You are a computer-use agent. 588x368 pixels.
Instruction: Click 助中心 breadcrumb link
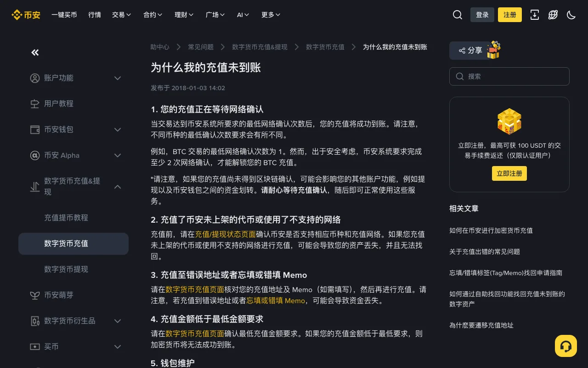[x=160, y=47]
